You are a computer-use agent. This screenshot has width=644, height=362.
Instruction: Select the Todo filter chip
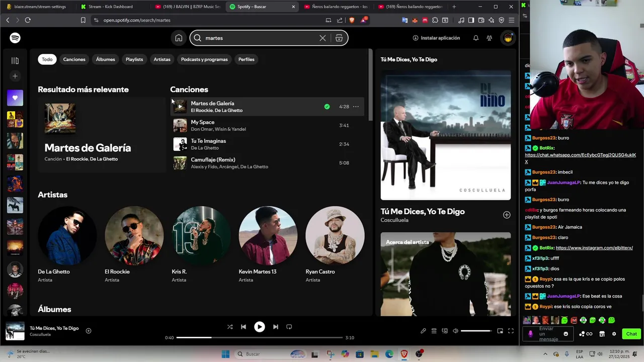[x=47, y=59]
